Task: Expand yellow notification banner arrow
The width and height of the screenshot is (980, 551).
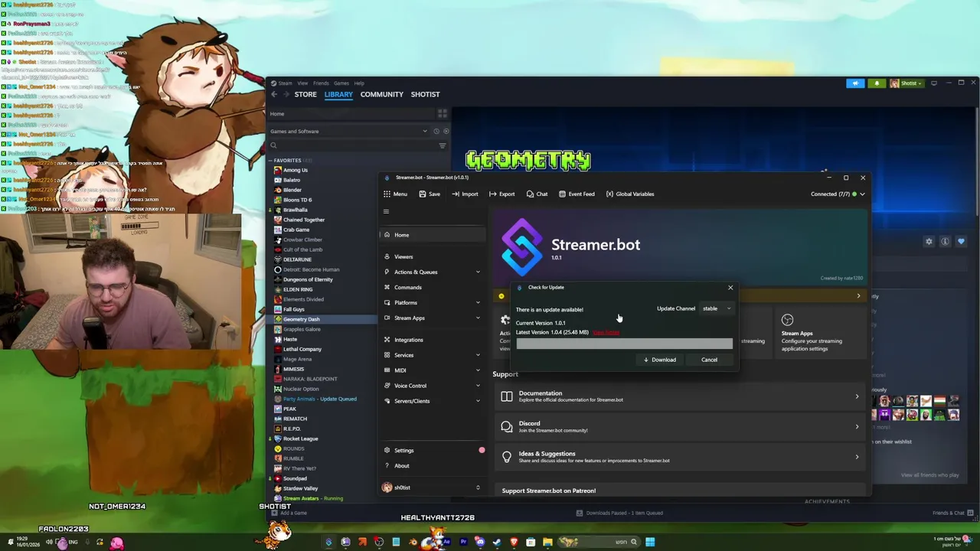Action: point(858,295)
